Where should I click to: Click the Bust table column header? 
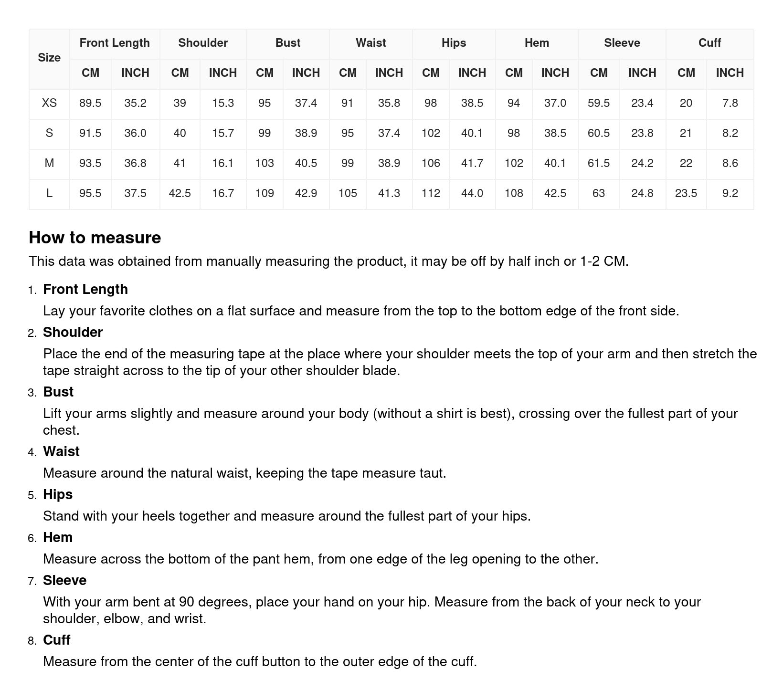point(287,43)
